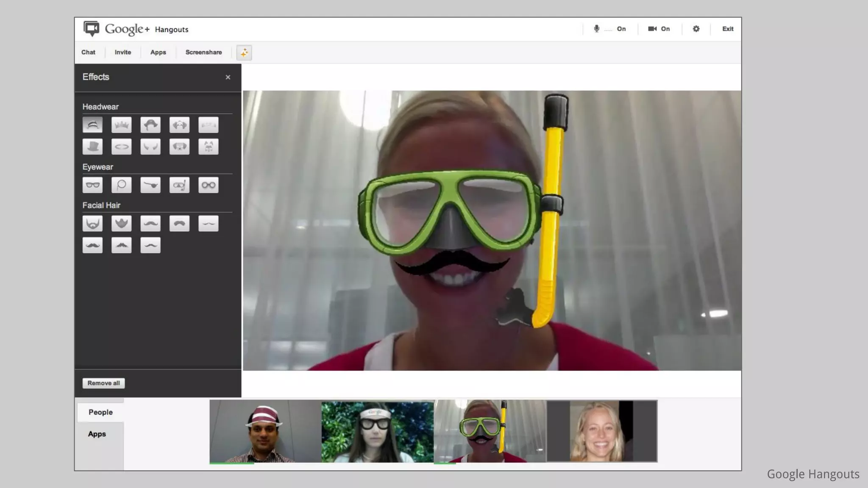The image size is (868, 488).
Task: Apply the thin pencil mustache in first row
Action: click(x=209, y=223)
